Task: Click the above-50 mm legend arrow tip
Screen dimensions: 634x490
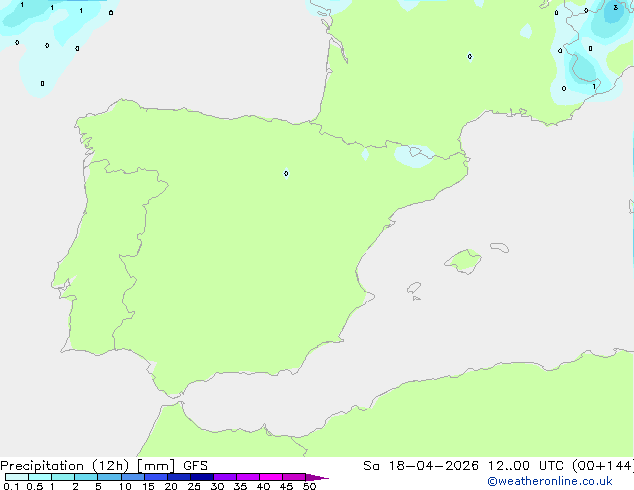Action: 317,477
